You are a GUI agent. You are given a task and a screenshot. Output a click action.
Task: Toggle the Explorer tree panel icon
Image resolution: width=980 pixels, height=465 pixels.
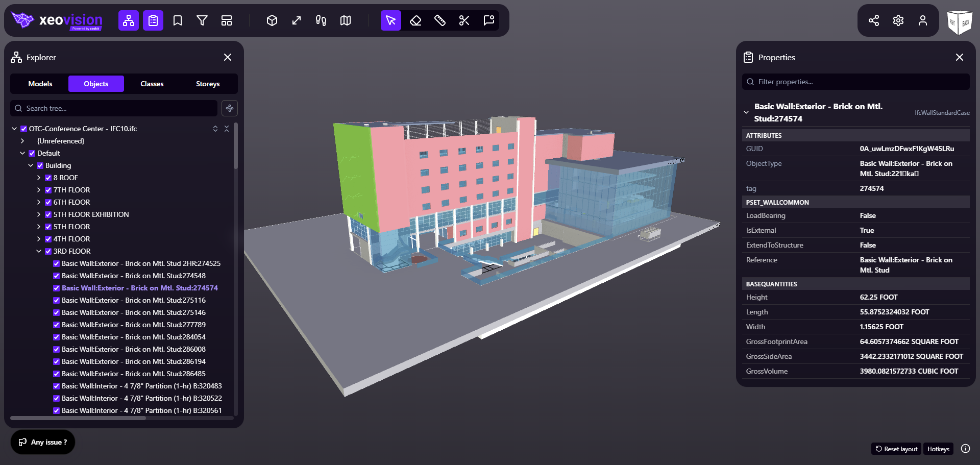[129, 20]
